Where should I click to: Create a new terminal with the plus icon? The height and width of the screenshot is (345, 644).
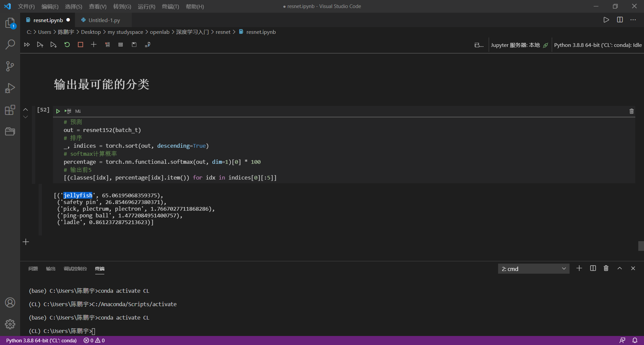(579, 268)
